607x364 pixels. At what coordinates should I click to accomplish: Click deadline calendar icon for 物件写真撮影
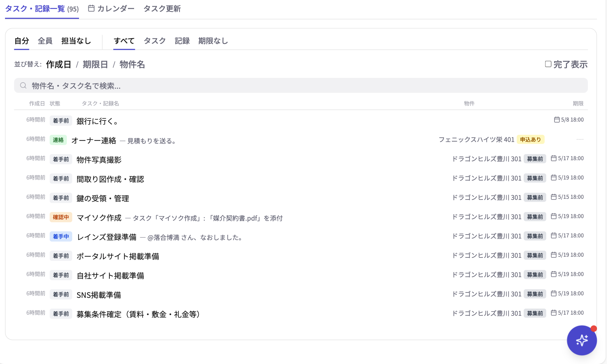pos(554,158)
